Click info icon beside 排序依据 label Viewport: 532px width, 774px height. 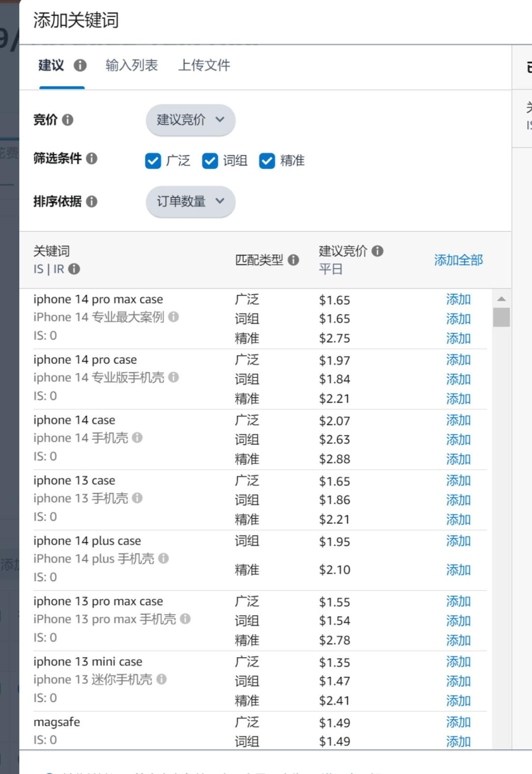[92, 201]
